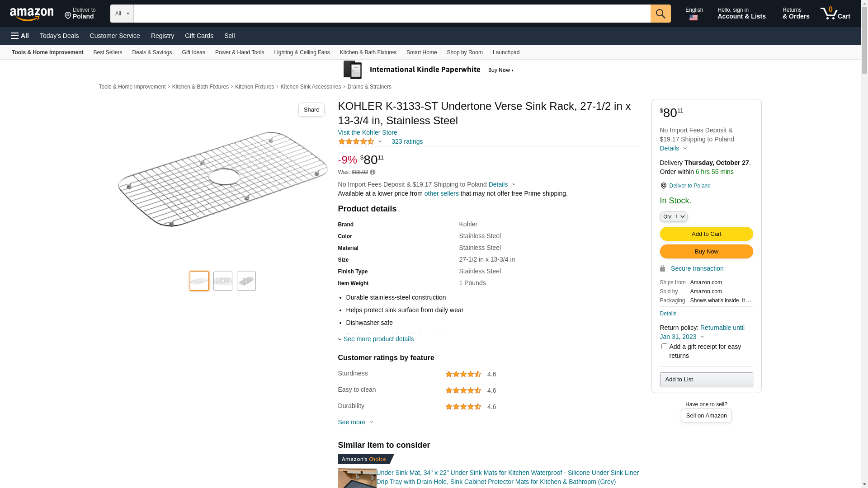Check the gift receipt checkbox
Viewport: 868px width, 488px height.
664,347
